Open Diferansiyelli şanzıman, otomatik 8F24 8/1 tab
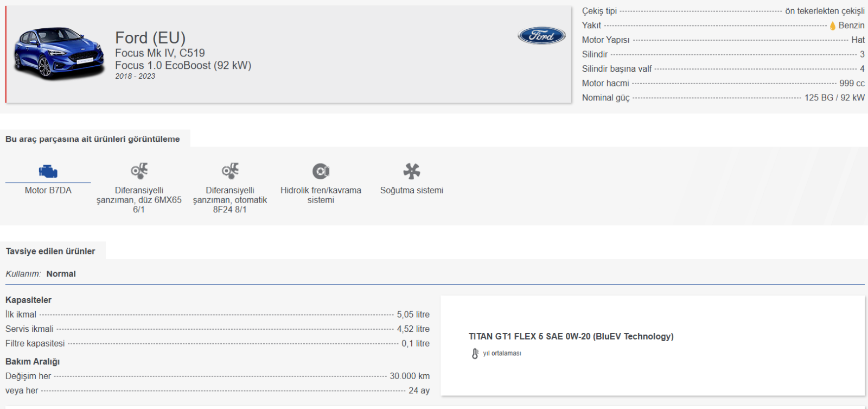868x409 pixels. pyautogui.click(x=230, y=200)
